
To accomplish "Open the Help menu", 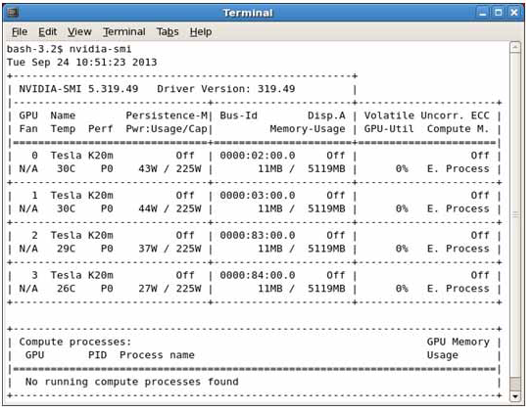I will coord(201,32).
